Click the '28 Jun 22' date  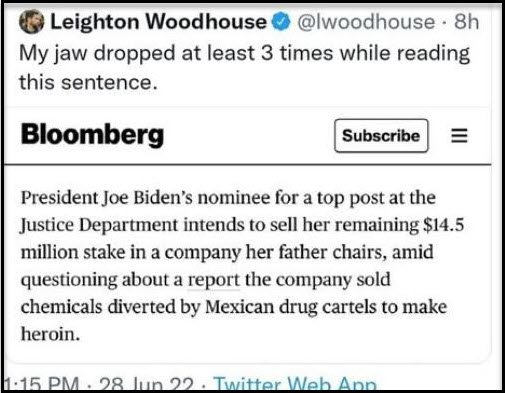146,383
